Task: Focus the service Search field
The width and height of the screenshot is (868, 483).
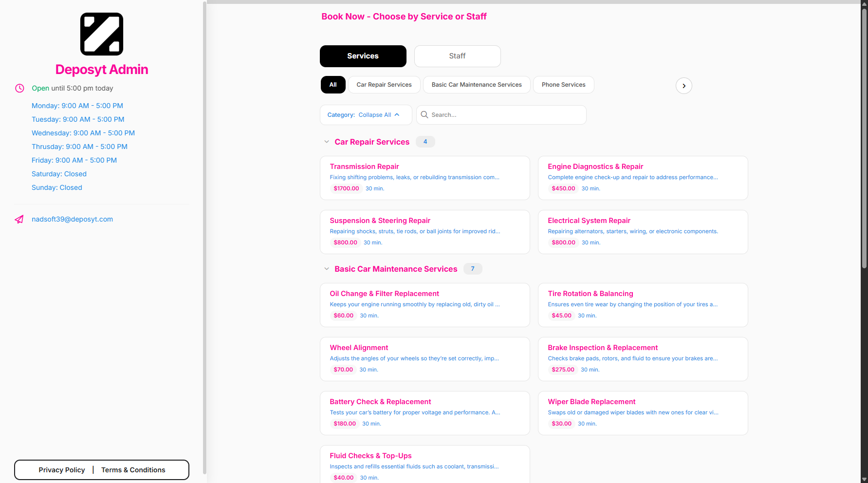Action: click(501, 115)
